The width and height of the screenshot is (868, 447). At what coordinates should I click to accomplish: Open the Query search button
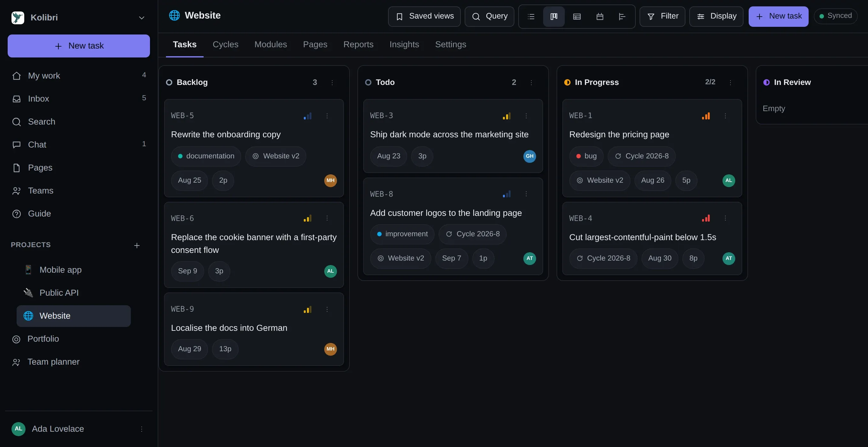[489, 17]
